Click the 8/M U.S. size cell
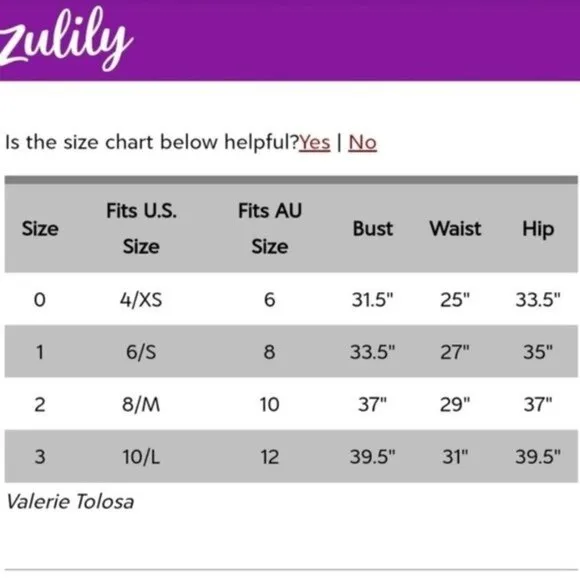The width and height of the screenshot is (580, 580). tap(141, 404)
